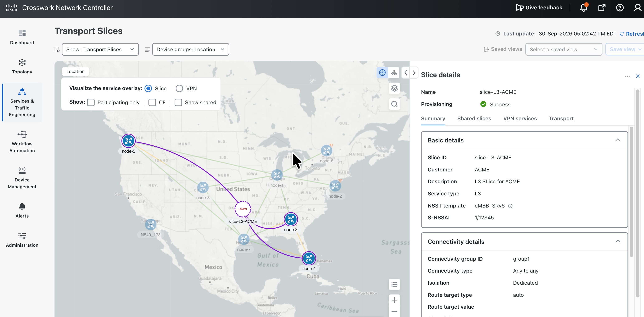Click the Refresh link

point(632,34)
